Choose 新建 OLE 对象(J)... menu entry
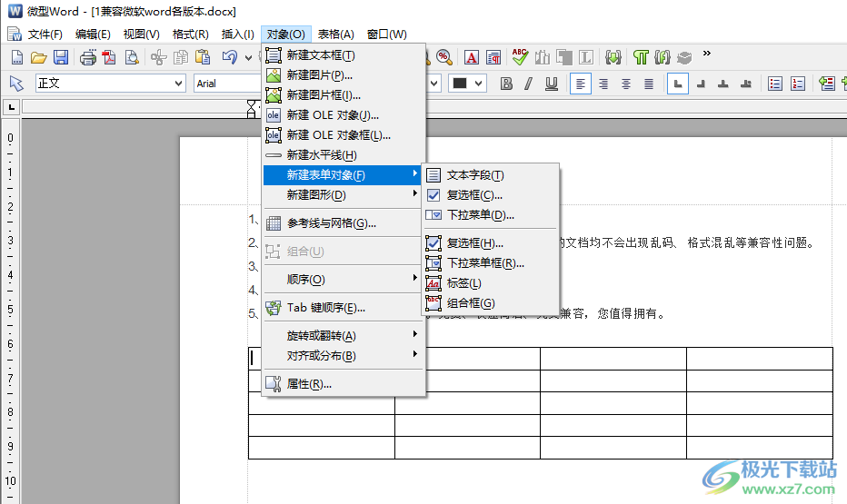The width and height of the screenshot is (847, 504). click(x=343, y=115)
